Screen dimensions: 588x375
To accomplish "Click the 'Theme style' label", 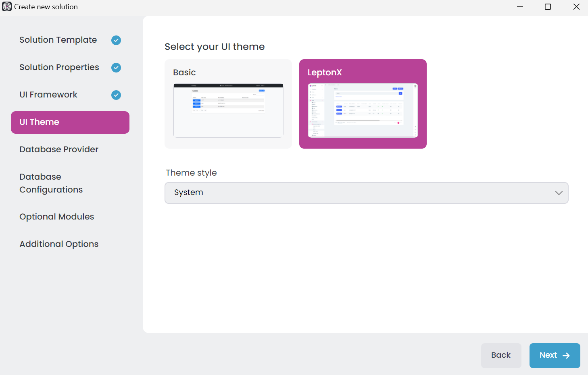I will pos(191,173).
